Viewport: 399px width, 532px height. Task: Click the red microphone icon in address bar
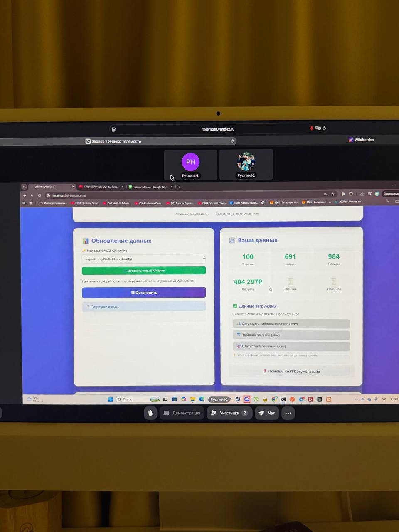tap(311, 128)
